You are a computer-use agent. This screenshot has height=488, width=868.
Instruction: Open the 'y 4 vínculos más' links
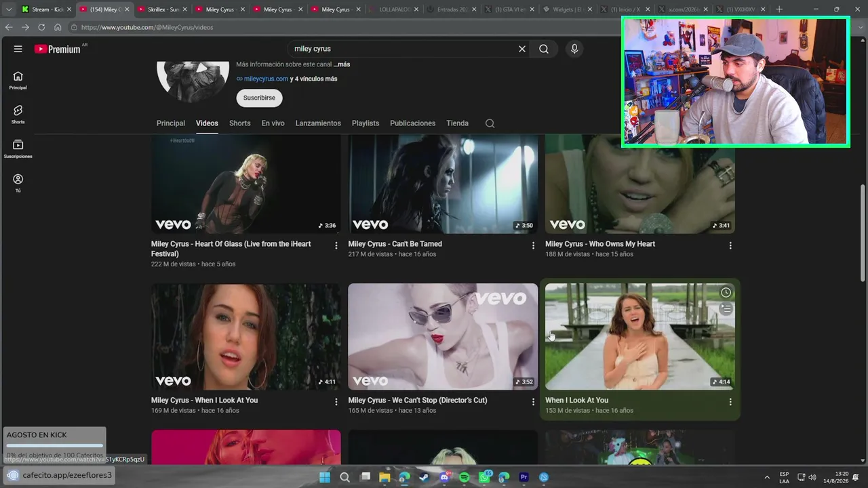pos(313,79)
